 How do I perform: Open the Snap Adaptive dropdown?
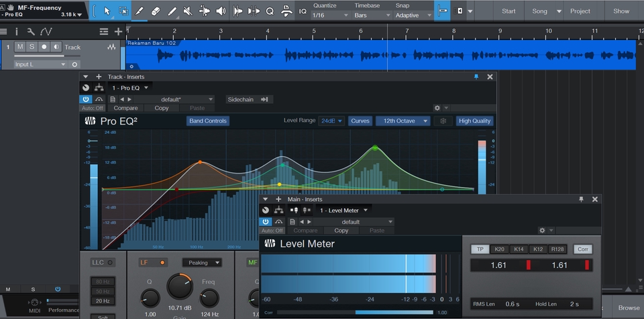(x=413, y=15)
